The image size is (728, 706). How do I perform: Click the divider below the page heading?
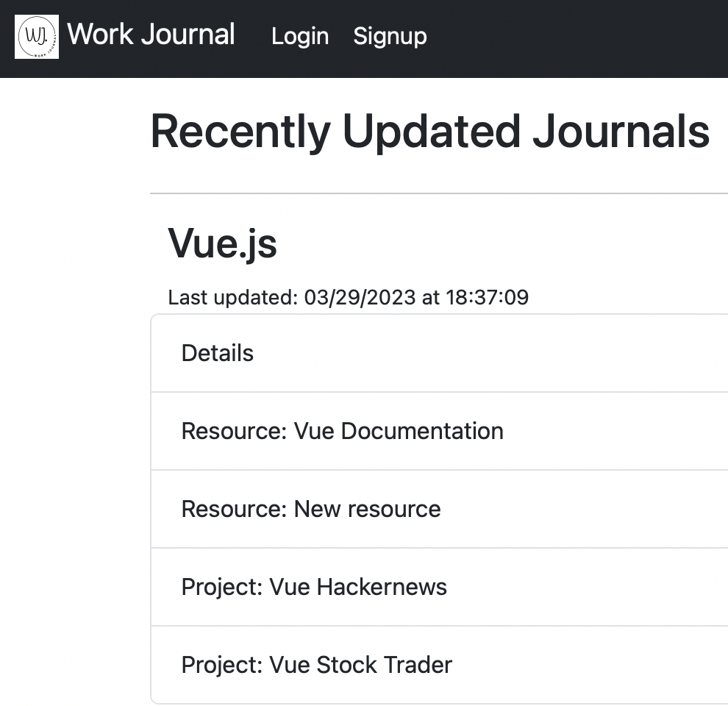point(438,193)
